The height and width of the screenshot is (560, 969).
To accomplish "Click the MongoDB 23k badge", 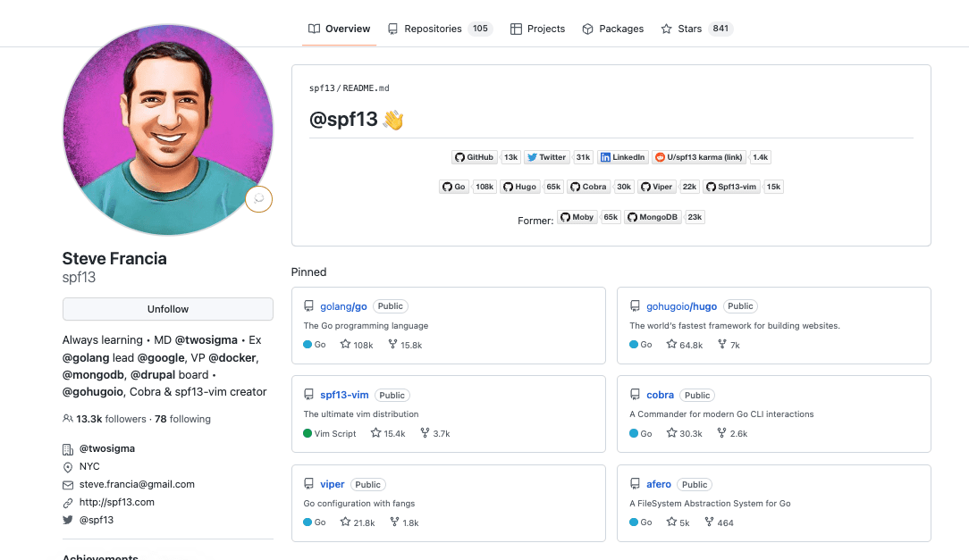I will 664,217.
